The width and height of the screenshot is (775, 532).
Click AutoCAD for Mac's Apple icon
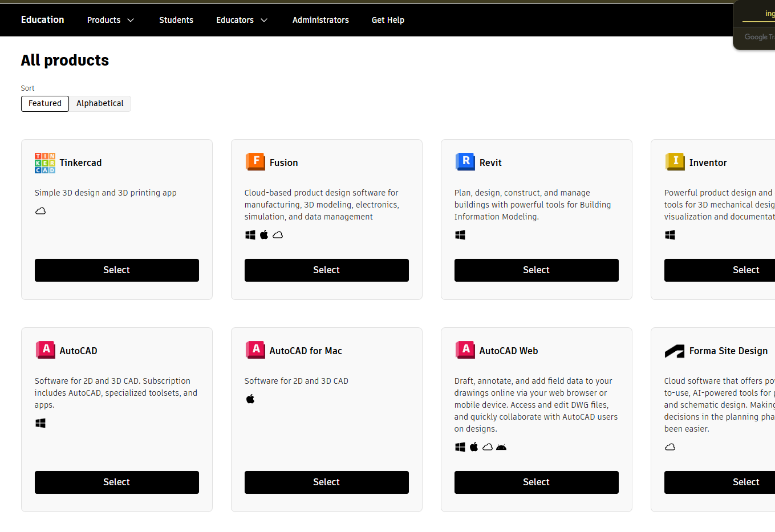tap(250, 399)
